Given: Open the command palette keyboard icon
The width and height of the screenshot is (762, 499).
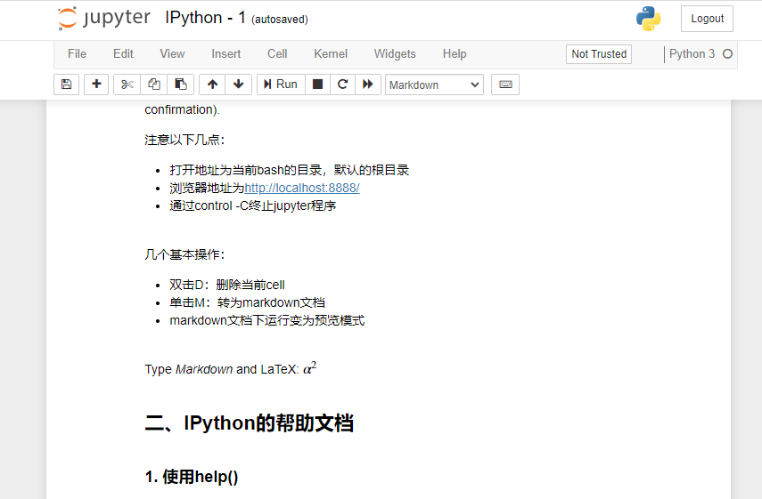Looking at the screenshot, I should 505,85.
